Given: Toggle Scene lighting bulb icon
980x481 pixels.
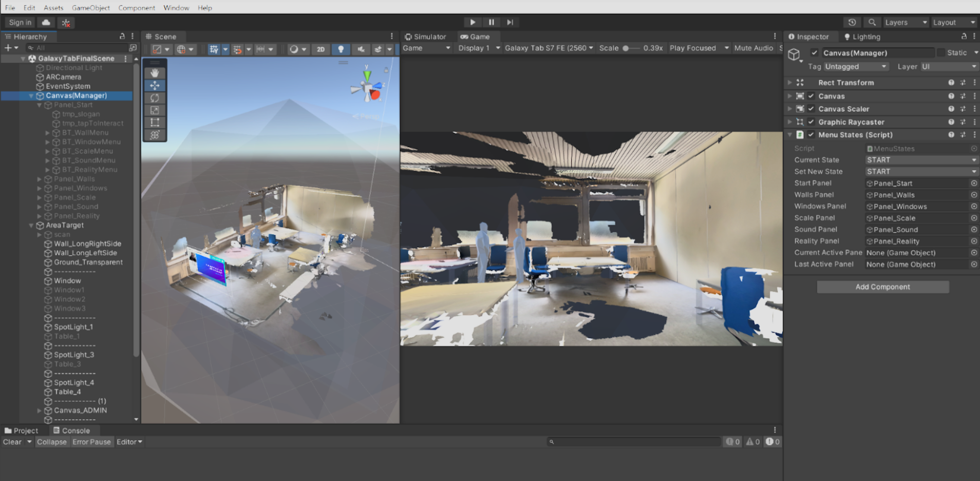Looking at the screenshot, I should click(x=341, y=49).
